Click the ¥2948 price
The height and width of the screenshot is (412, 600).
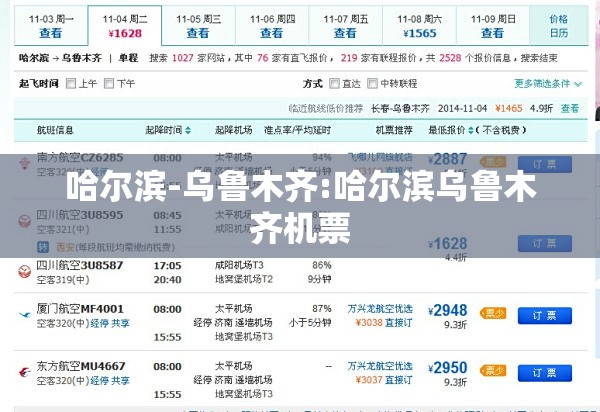pos(448,310)
